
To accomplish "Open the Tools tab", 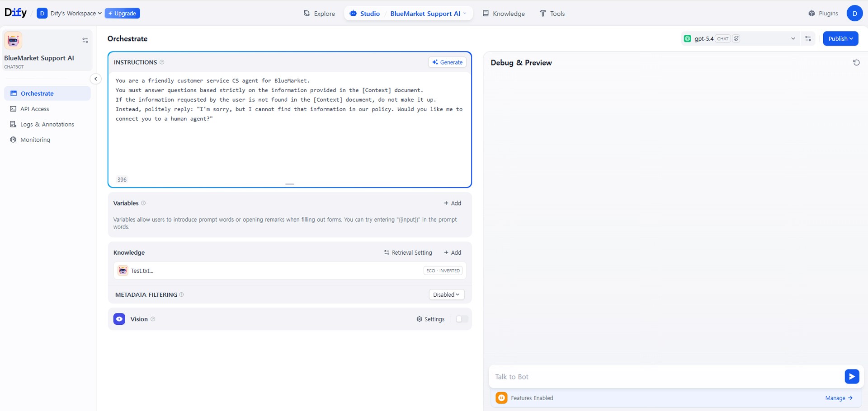I will tap(552, 14).
